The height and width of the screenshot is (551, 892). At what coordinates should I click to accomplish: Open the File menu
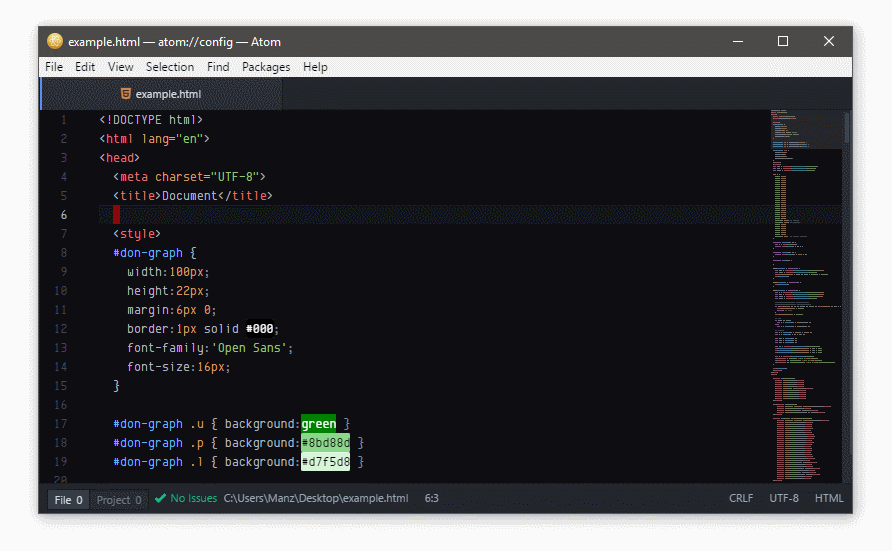point(54,67)
